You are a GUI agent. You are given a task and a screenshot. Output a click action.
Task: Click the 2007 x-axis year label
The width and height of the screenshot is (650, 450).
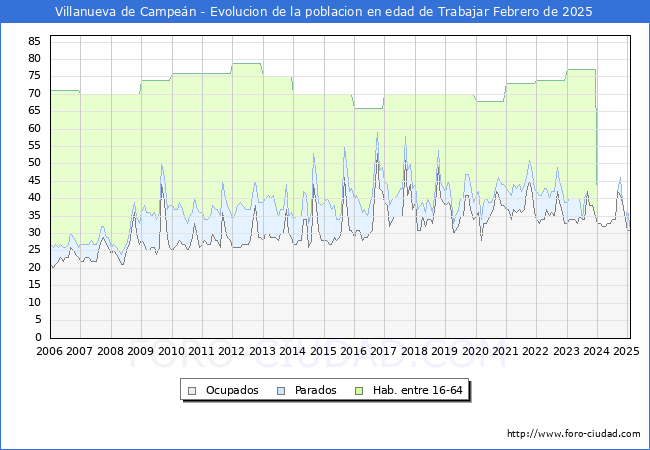(x=80, y=351)
